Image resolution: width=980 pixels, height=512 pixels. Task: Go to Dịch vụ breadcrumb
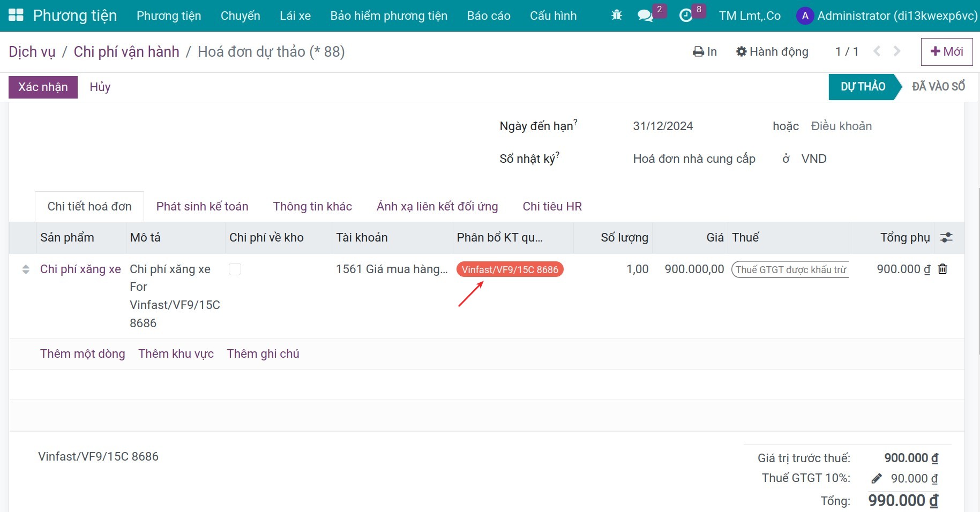click(x=32, y=51)
